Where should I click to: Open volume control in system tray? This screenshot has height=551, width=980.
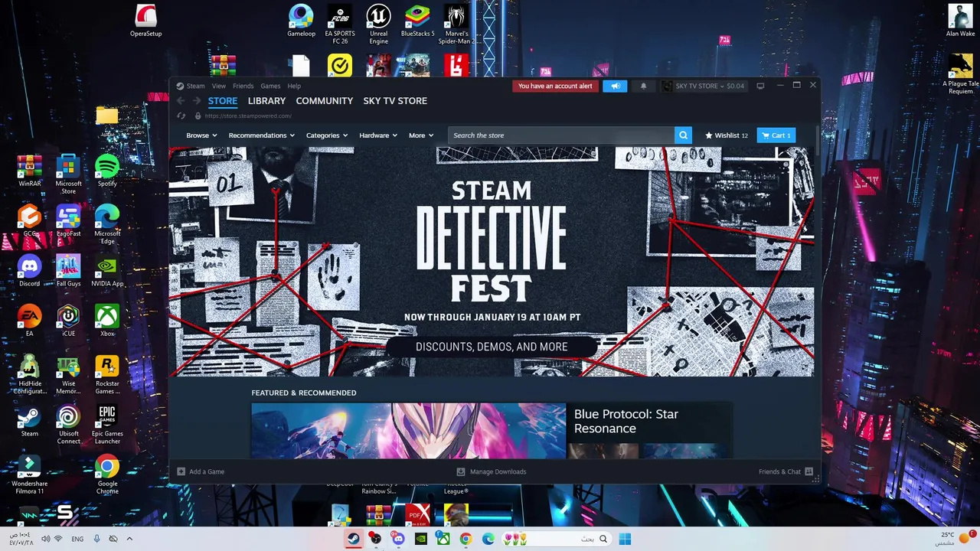[45, 539]
